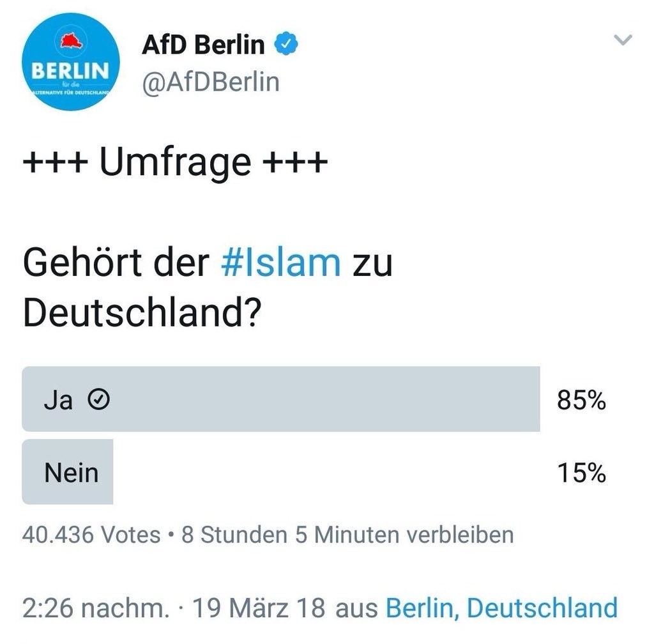Click the "+++ Umfrage +++" heading text
The width and height of the screenshot is (654, 644).
175,162
